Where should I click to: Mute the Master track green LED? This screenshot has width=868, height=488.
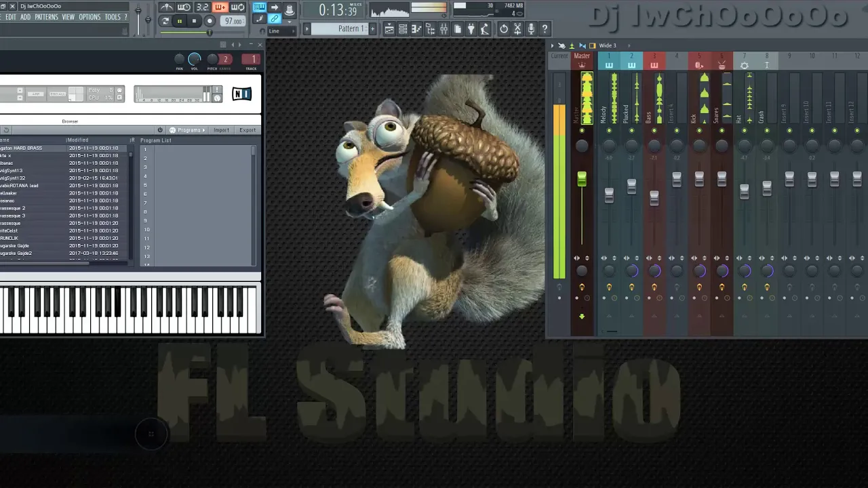582,131
